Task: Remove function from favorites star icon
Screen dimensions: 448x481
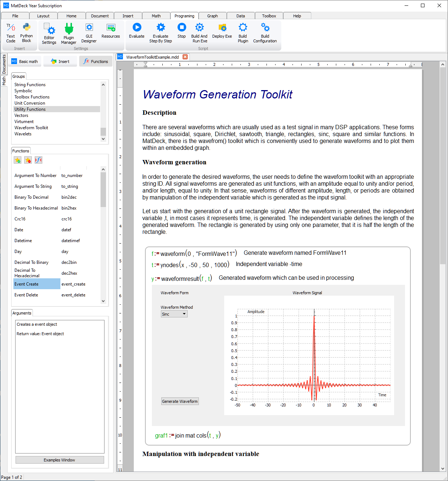Action: click(28, 160)
